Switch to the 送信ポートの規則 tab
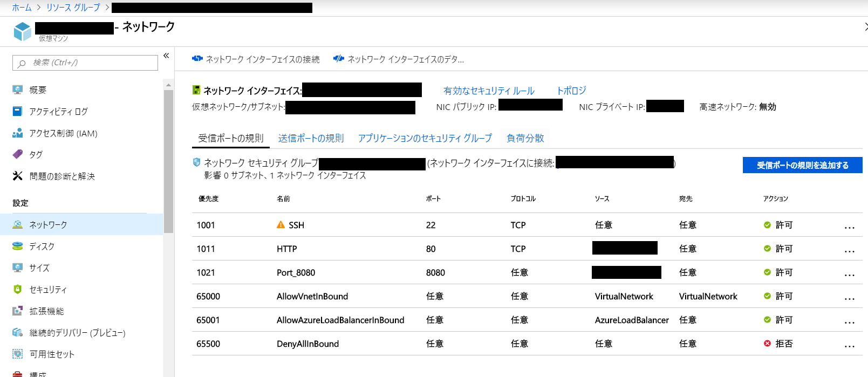Screen dimensions: 868x377 [x=311, y=138]
